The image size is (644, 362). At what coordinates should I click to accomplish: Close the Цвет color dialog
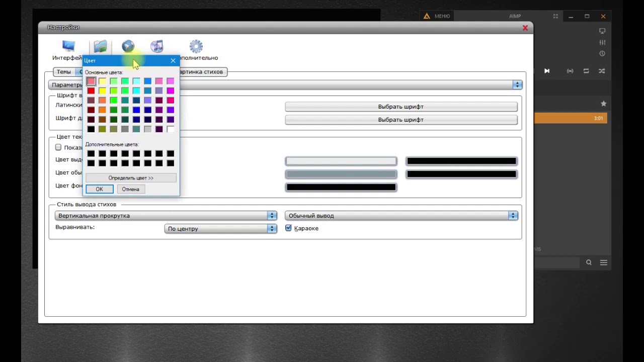173,61
